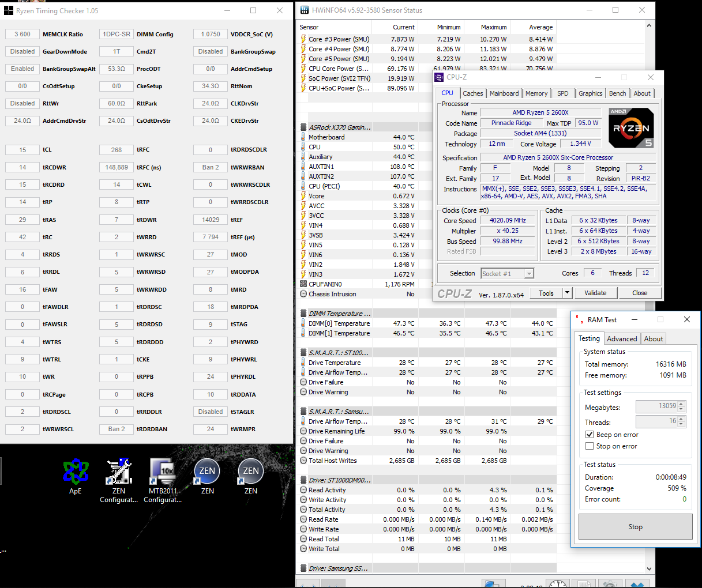Click the Drive: Samsung SS... group icon
702x588 pixels.
[x=303, y=568]
